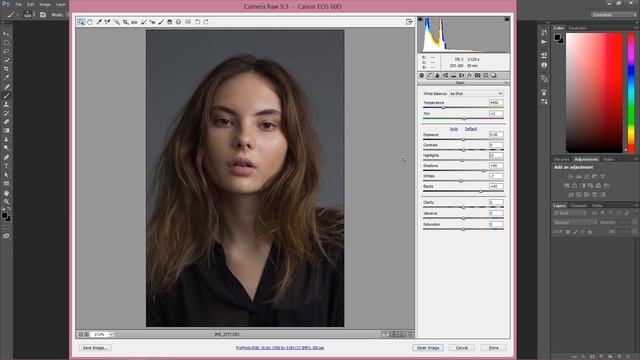640x360 pixels.
Task: Toggle shadow clipping warning on histogram
Action: [x=420, y=19]
